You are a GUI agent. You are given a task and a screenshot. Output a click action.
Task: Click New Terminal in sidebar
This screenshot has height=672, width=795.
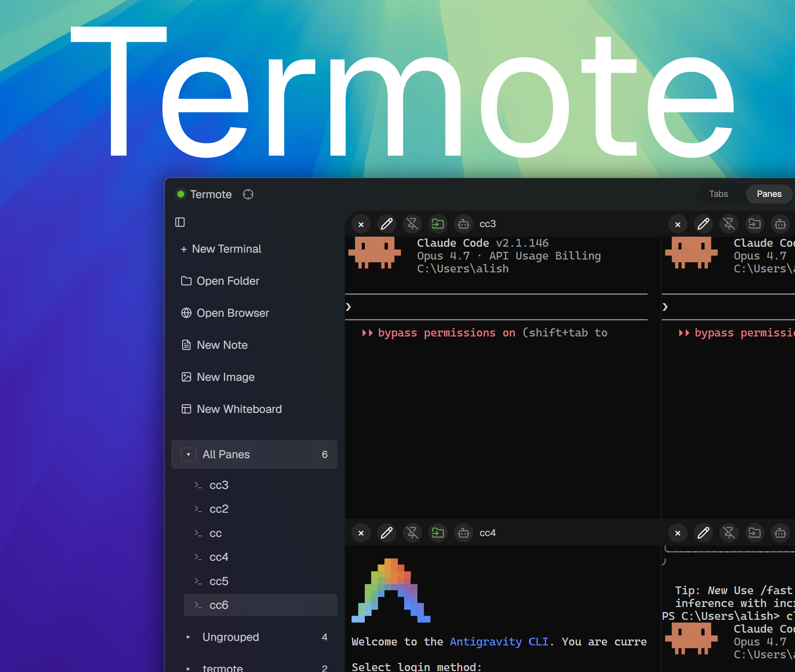click(221, 249)
